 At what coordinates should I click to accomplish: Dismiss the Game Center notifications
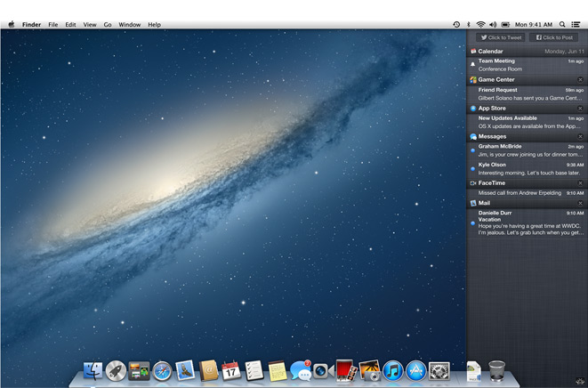(x=580, y=80)
